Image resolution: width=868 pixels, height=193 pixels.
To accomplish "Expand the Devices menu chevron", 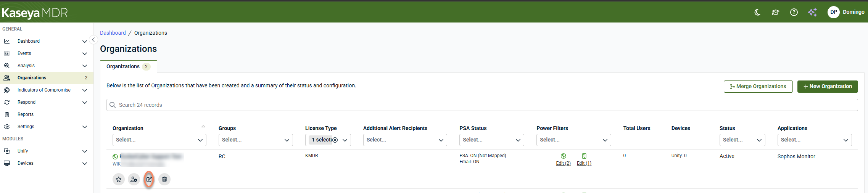I will [x=85, y=163].
